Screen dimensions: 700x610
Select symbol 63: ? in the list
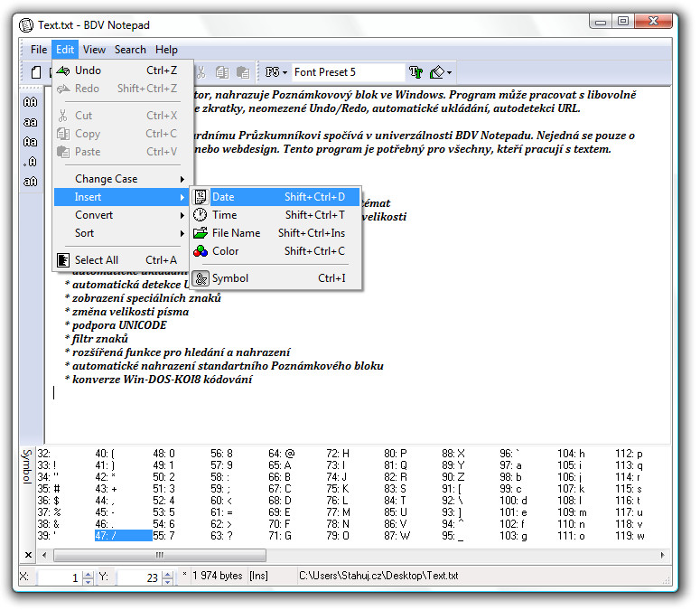tap(221, 536)
